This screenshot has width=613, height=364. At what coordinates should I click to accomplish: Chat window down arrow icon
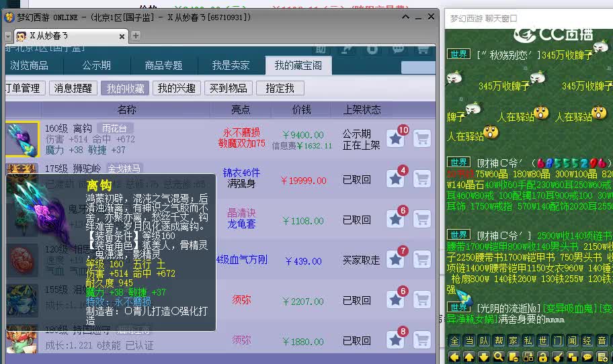point(484,357)
